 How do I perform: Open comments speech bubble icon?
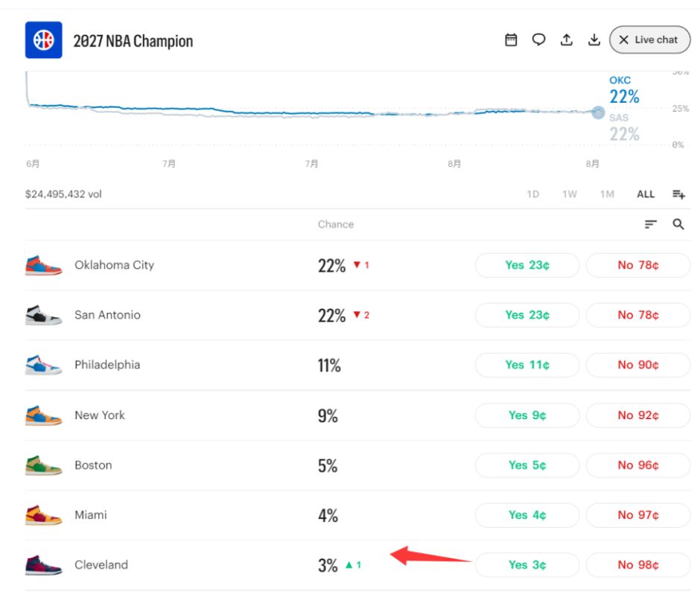click(539, 39)
